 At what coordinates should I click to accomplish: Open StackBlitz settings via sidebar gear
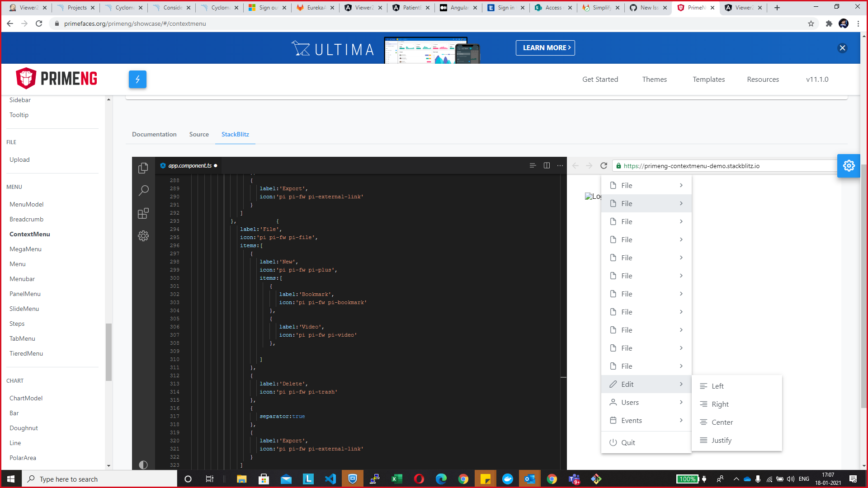pos(143,235)
